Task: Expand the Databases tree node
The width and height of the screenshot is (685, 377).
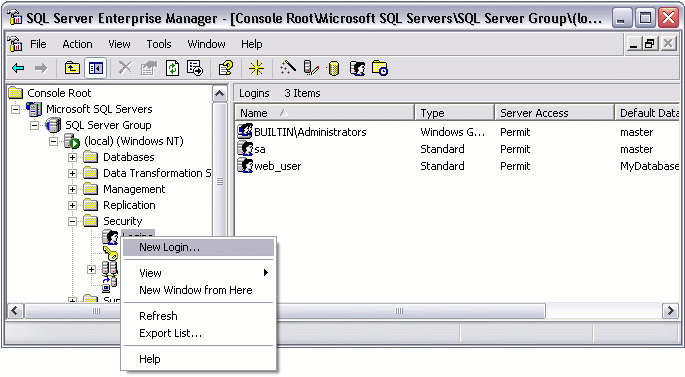Action: (x=73, y=157)
